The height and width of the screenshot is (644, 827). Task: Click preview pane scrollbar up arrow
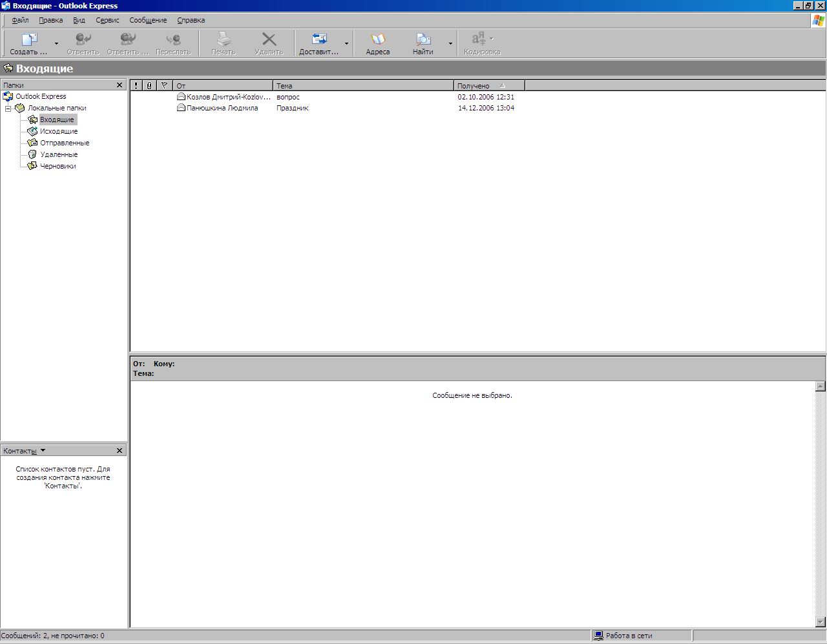tap(821, 386)
